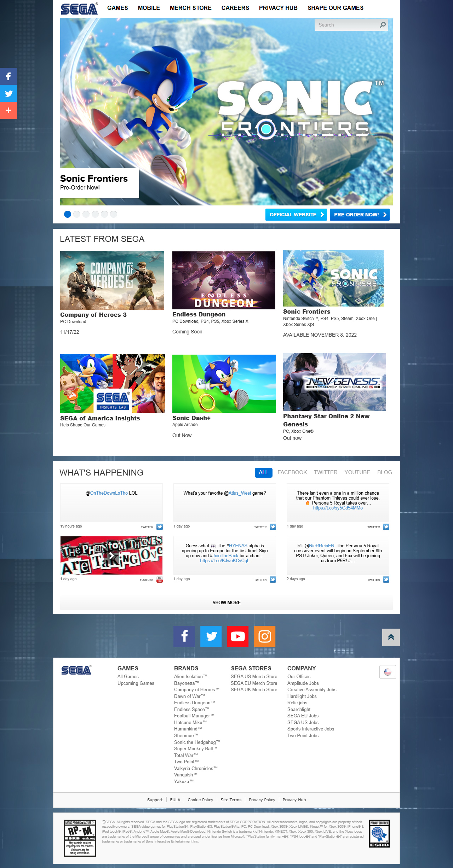The height and width of the screenshot is (868, 453).
Task: Click ESRB Privacy Certified badge
Action: (379, 834)
